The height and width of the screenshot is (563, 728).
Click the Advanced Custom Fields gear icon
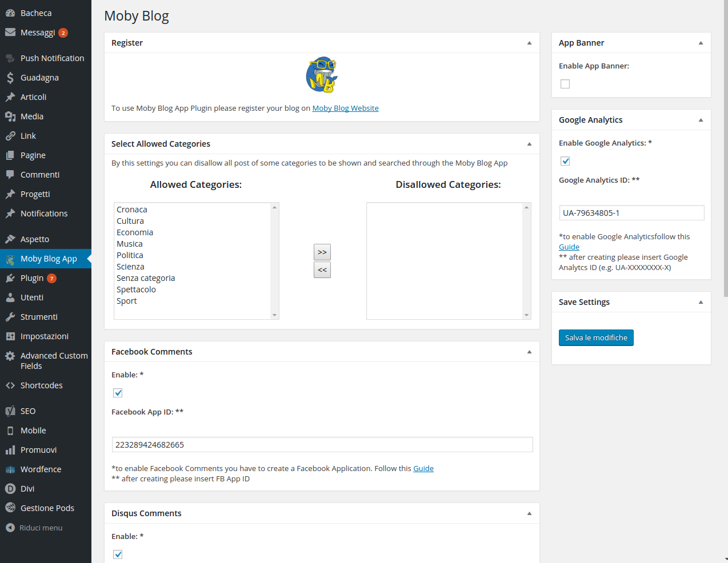10,356
